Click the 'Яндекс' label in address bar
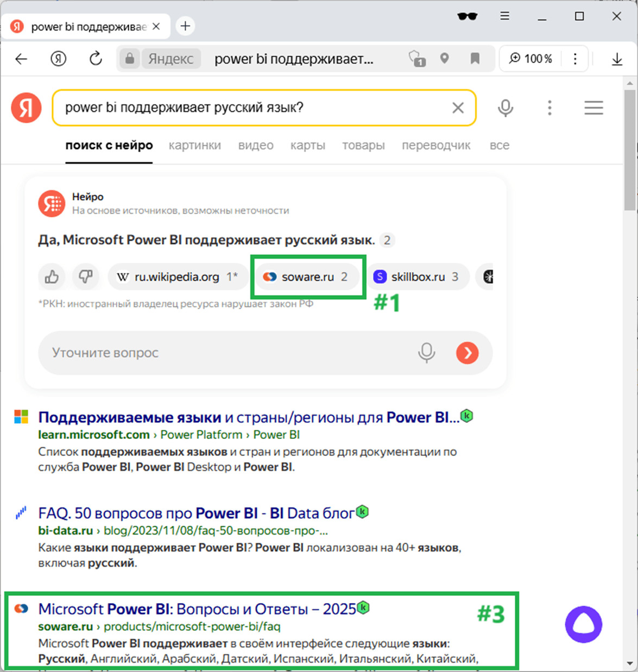Image resolution: width=638 pixels, height=672 pixels. (x=171, y=59)
